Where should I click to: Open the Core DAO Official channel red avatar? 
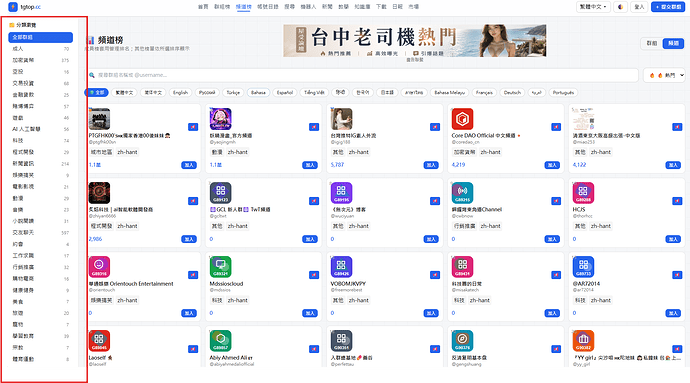click(x=462, y=119)
